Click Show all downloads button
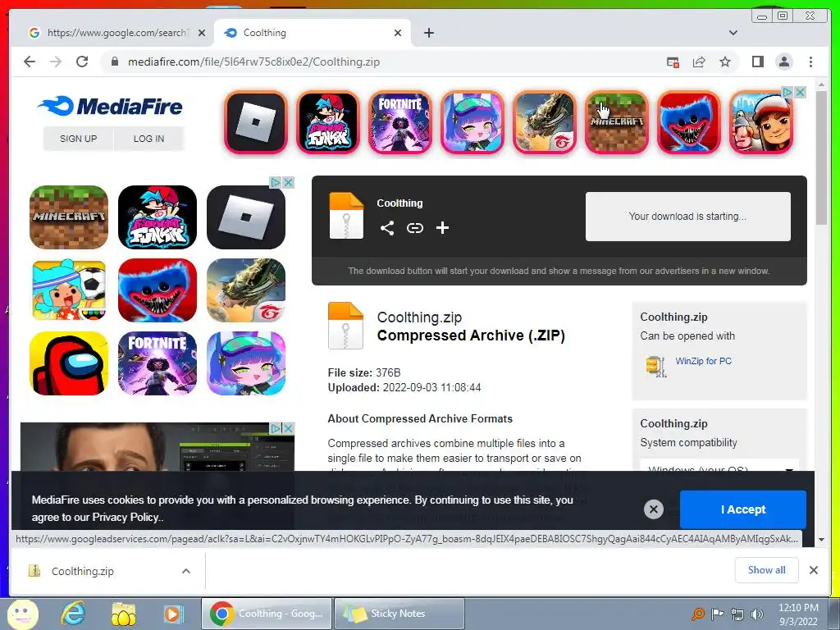840x630 pixels. pyautogui.click(x=767, y=570)
